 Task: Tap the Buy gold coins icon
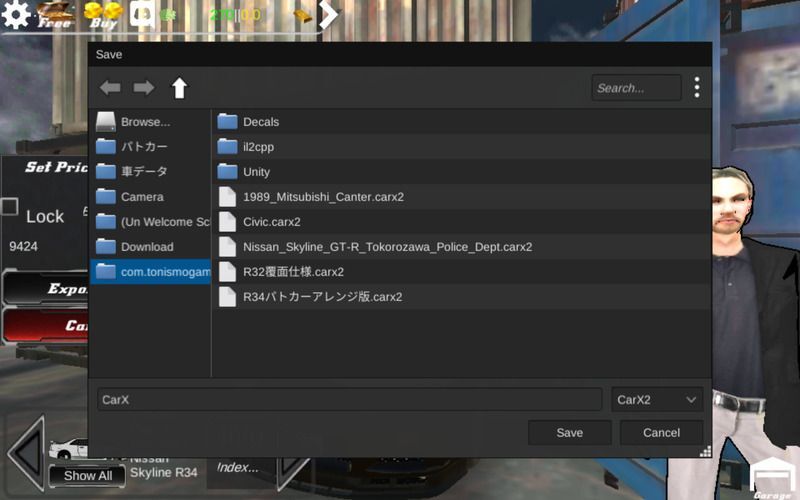coord(102,14)
